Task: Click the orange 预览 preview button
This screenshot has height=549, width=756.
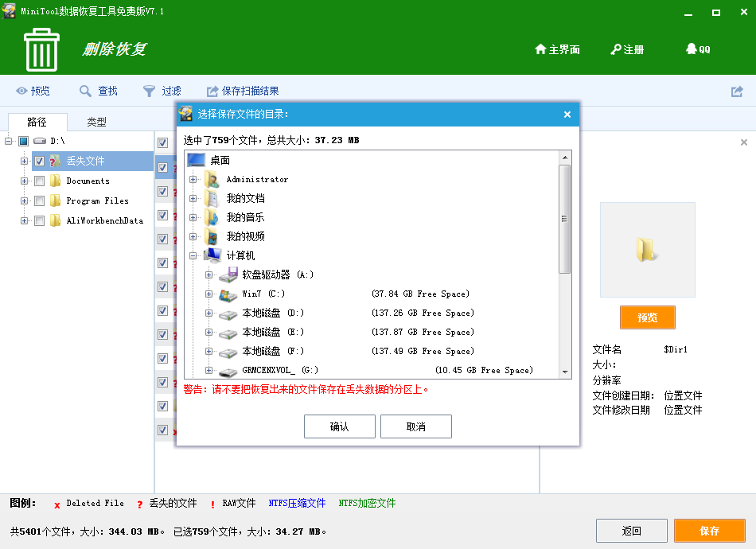Action: pos(647,317)
